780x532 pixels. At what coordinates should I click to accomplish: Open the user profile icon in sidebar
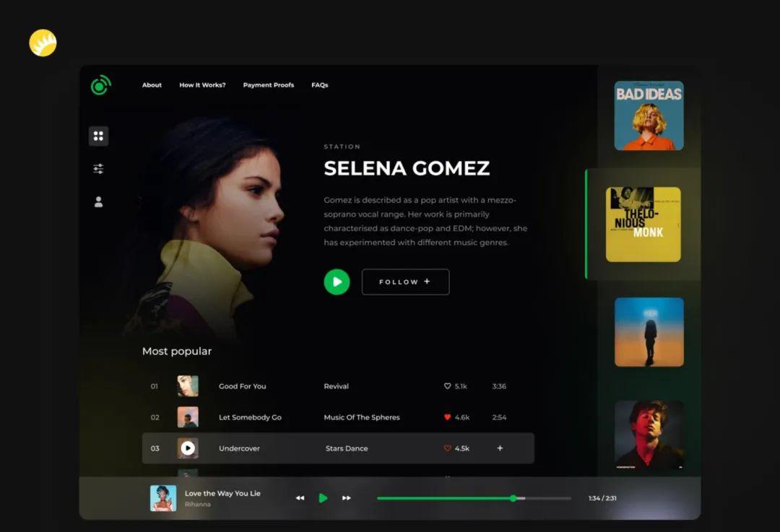click(98, 202)
